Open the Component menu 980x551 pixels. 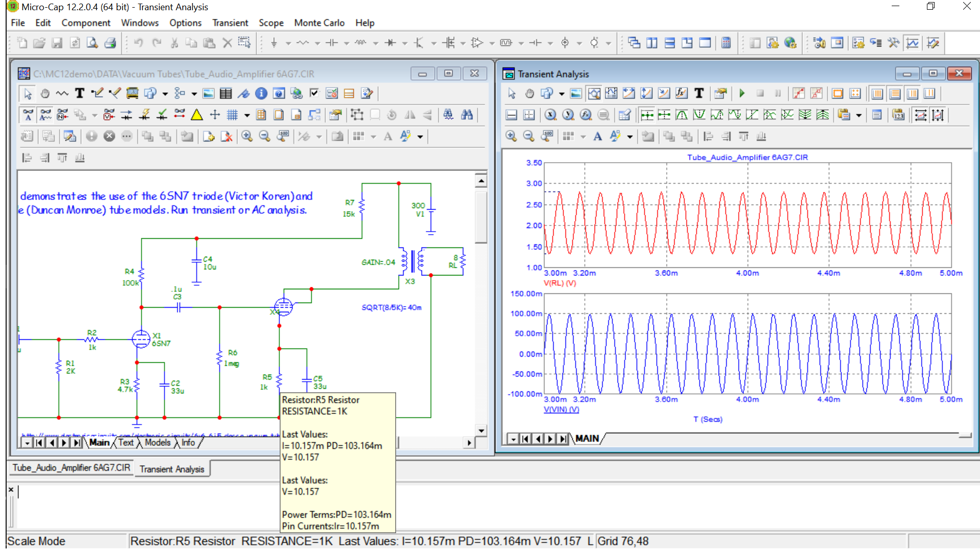click(86, 23)
